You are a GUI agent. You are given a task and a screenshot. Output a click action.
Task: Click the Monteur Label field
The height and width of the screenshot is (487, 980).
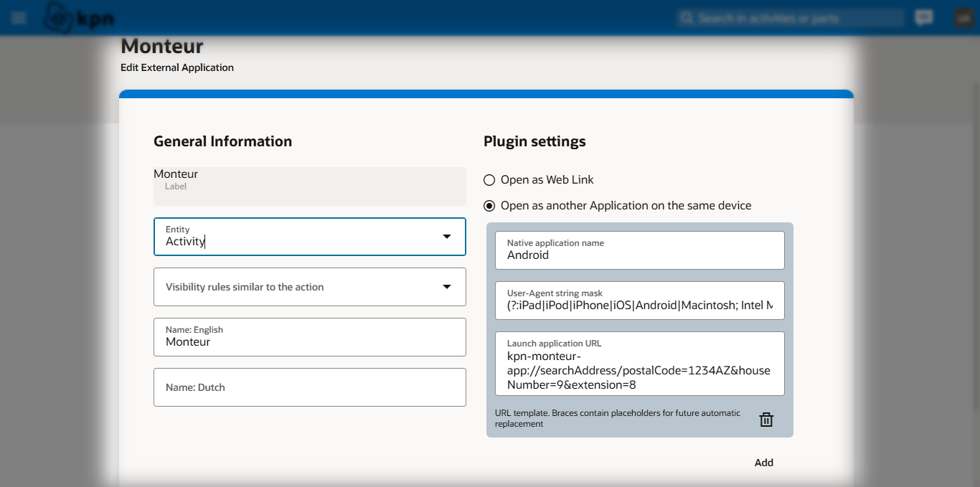click(310, 186)
